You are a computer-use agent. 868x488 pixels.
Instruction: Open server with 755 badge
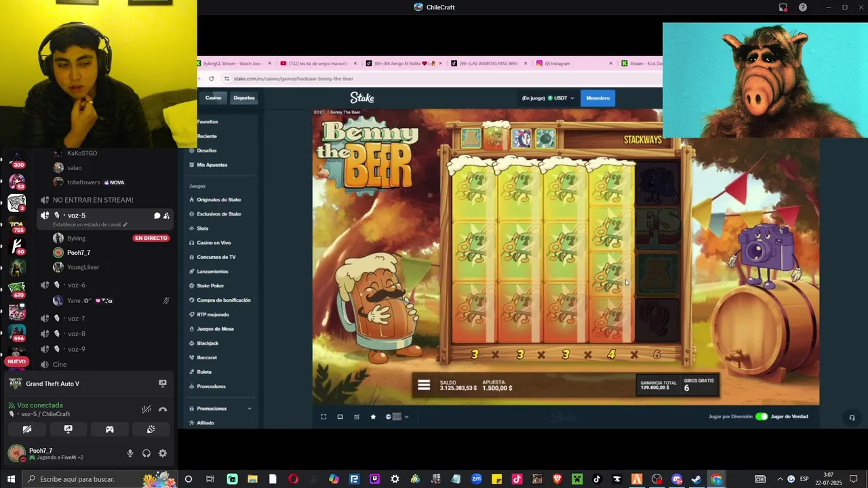tap(17, 226)
